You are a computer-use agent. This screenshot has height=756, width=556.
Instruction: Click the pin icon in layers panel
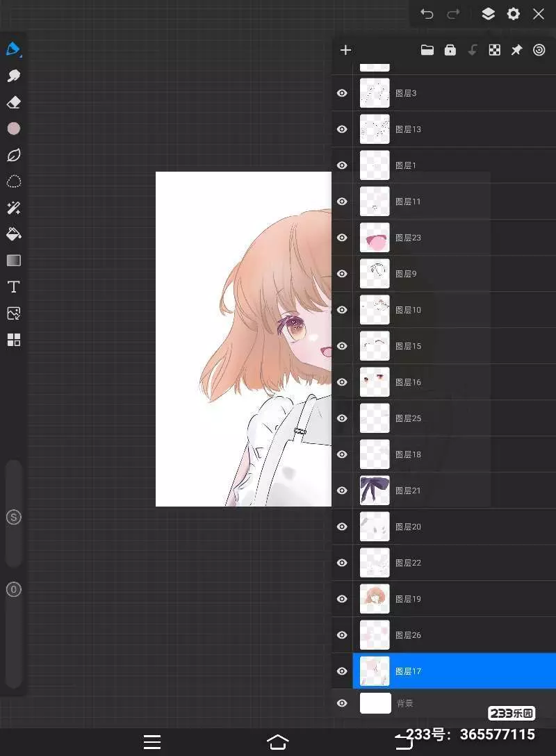tap(516, 50)
